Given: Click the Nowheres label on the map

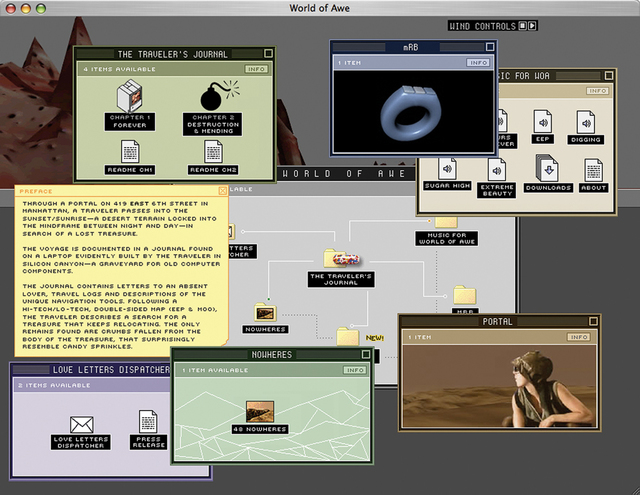Looking at the screenshot, I should pyautogui.click(x=265, y=329).
